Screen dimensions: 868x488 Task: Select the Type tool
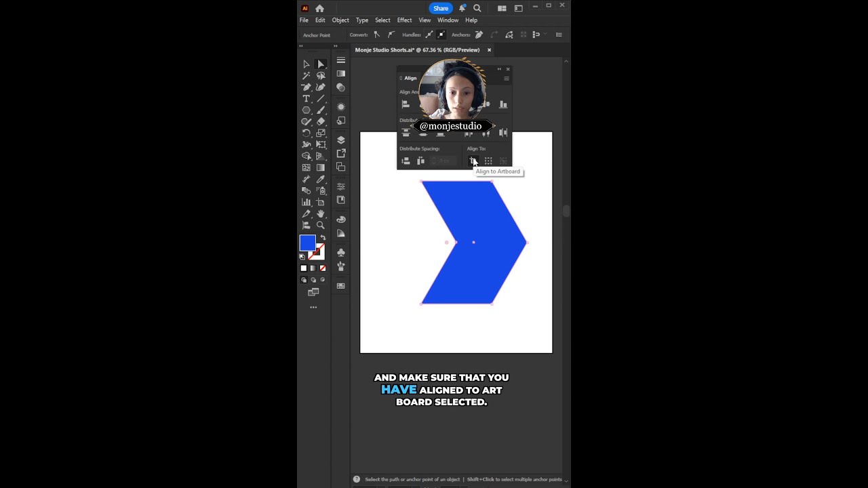306,99
